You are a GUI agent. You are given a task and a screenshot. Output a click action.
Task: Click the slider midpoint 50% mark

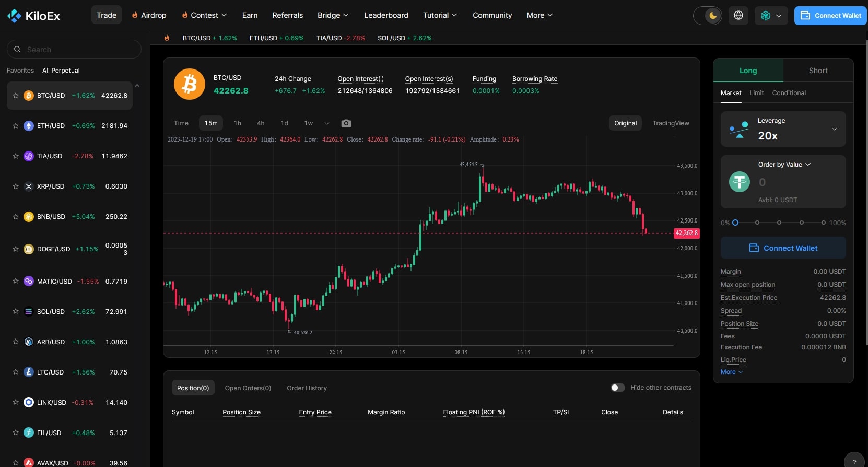point(779,223)
